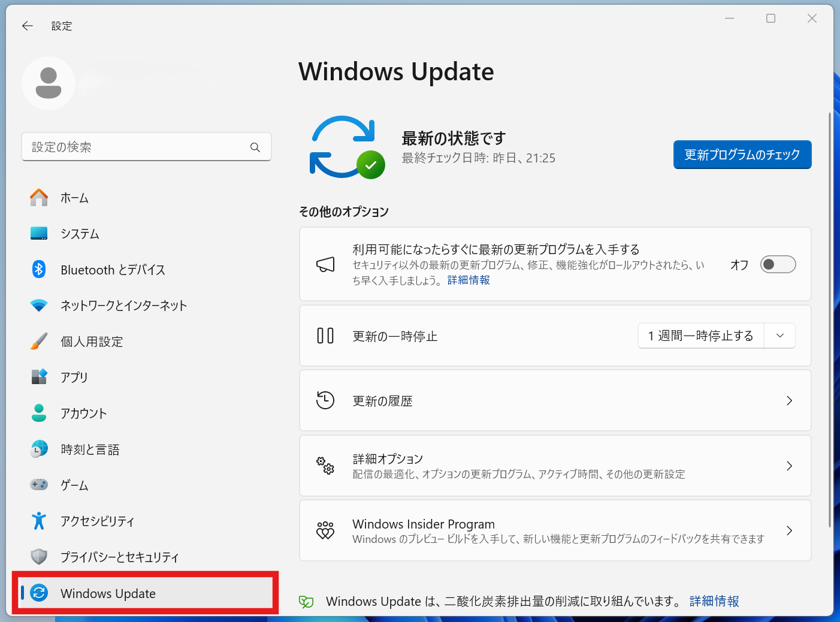This screenshot has height=622, width=840.
Task: Click the megaphone icon for latest updates
Action: (x=325, y=264)
